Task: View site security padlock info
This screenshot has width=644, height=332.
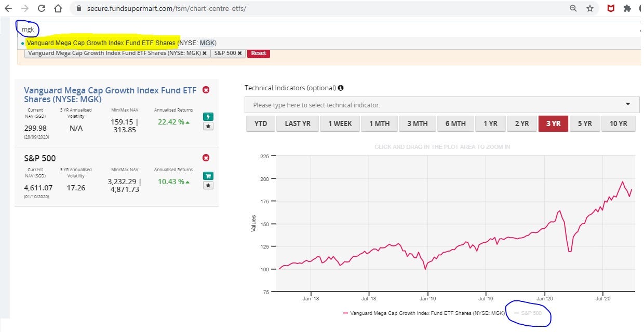Action: (79, 8)
